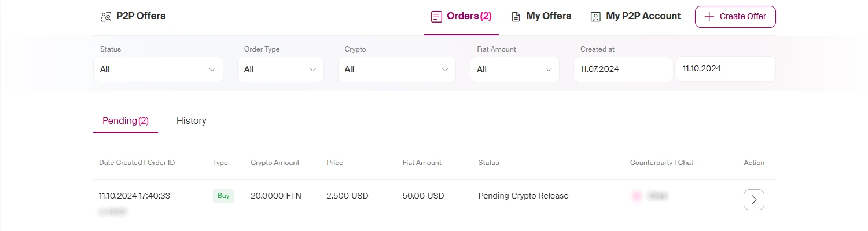Image resolution: width=868 pixels, height=231 pixels.
Task: Open the Fiat Amount dropdown
Action: tap(515, 69)
